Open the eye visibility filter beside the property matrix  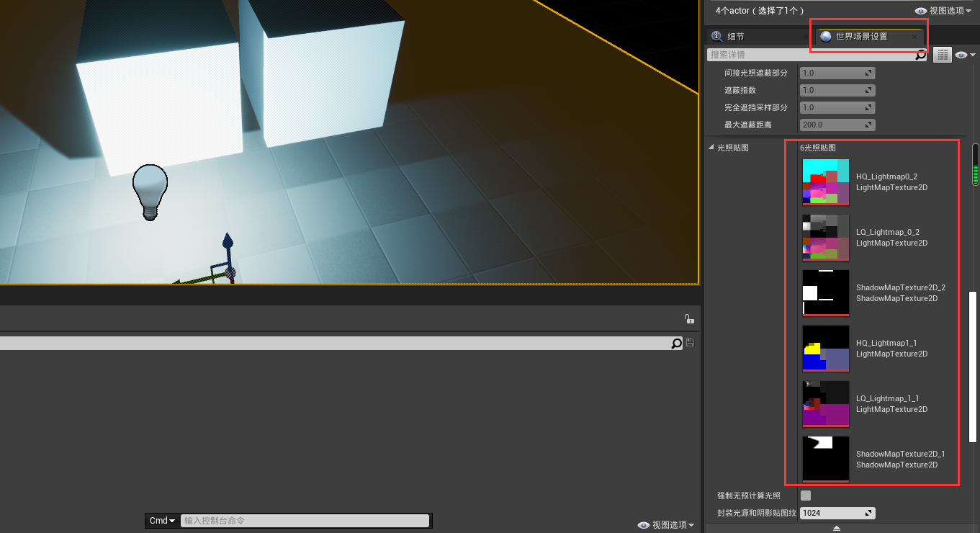click(x=964, y=55)
